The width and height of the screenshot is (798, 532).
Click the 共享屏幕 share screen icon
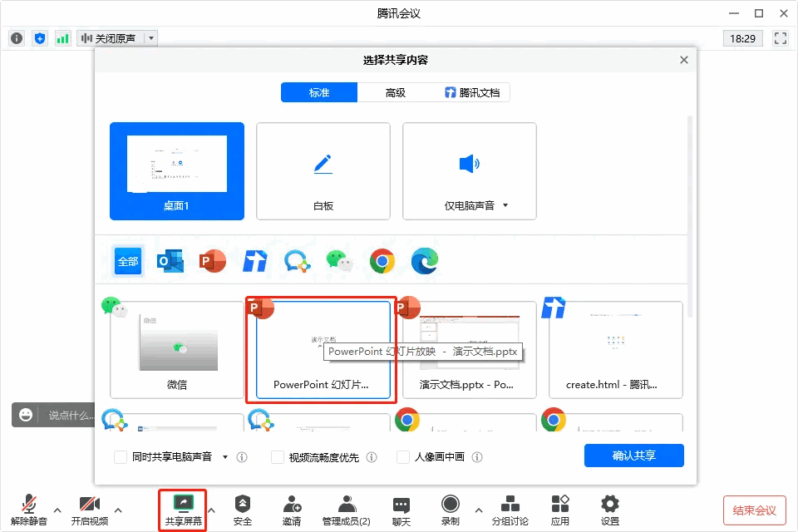tap(183, 510)
